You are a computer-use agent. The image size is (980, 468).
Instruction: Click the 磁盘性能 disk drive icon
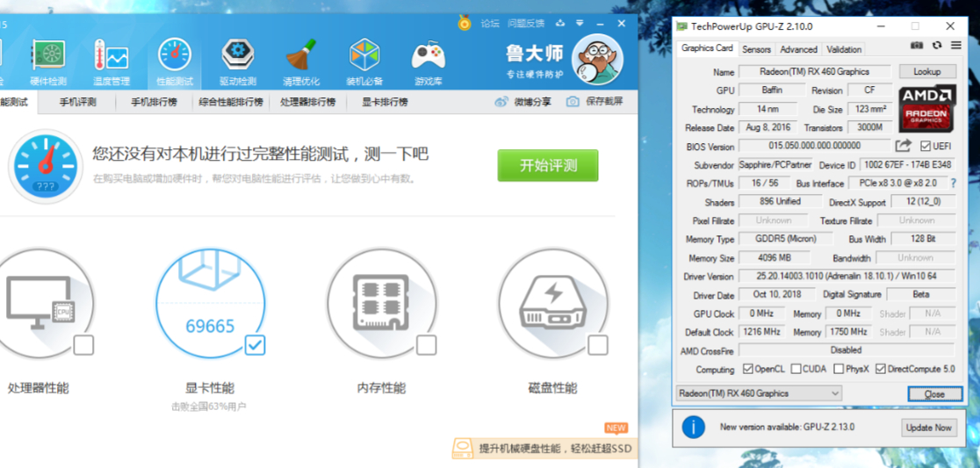pyautogui.click(x=552, y=301)
